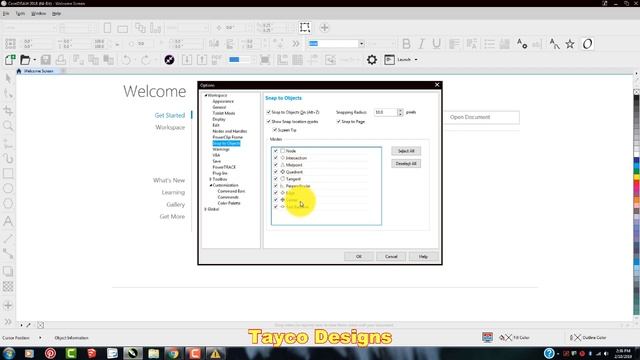640x360 pixels.
Task: Uncheck the Midpoint snapping mode
Action: click(276, 164)
